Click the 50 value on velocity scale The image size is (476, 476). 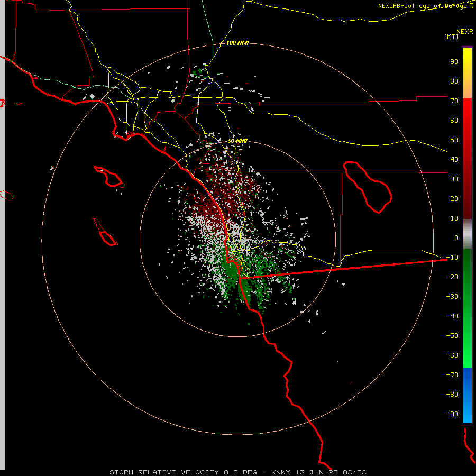point(454,140)
